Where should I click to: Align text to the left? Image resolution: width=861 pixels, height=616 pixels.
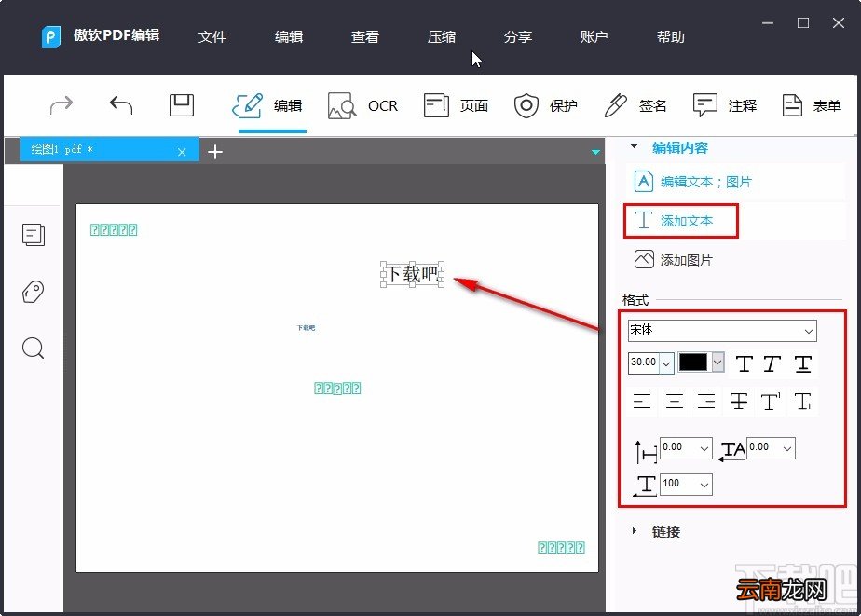point(641,402)
